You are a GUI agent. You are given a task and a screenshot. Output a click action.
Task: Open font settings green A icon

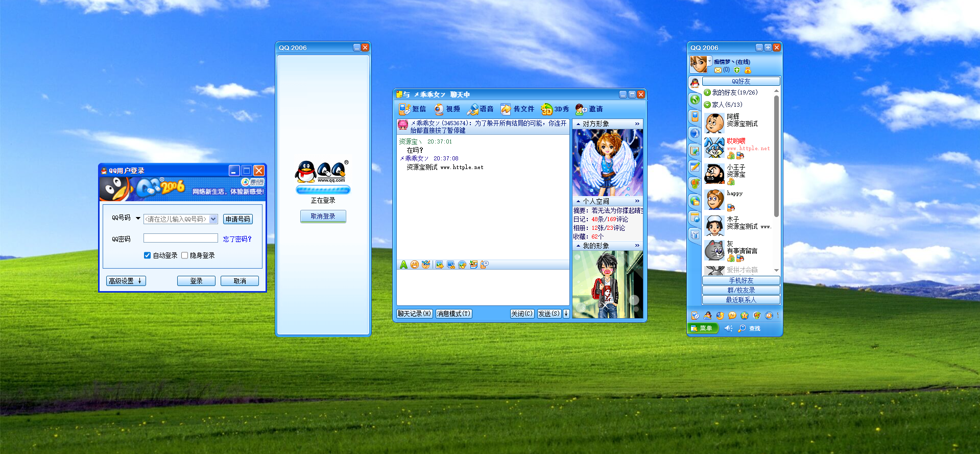[403, 265]
